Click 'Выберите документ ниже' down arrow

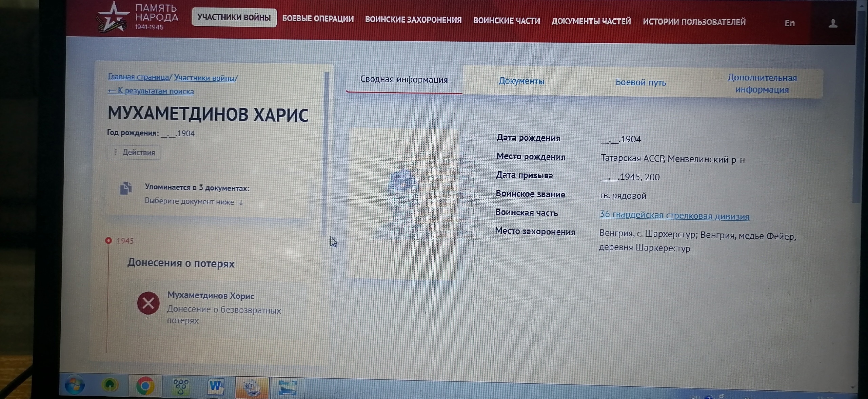[x=241, y=202]
